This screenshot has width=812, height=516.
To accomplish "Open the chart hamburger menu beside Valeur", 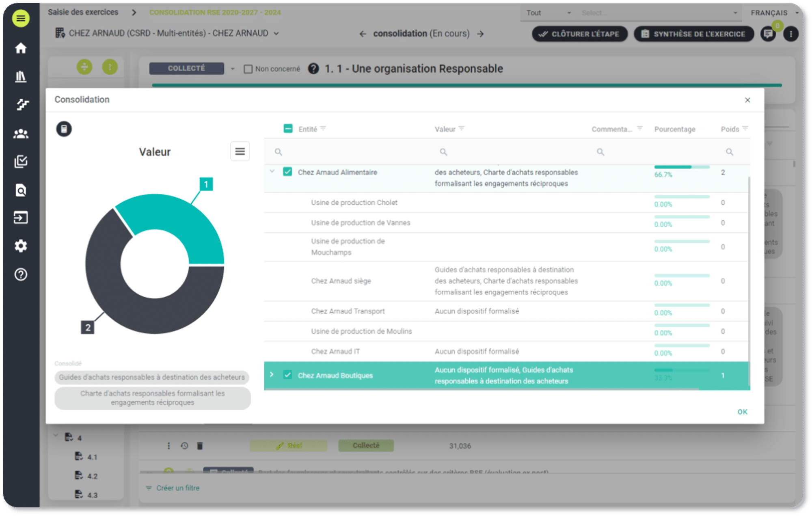I will pyautogui.click(x=240, y=151).
